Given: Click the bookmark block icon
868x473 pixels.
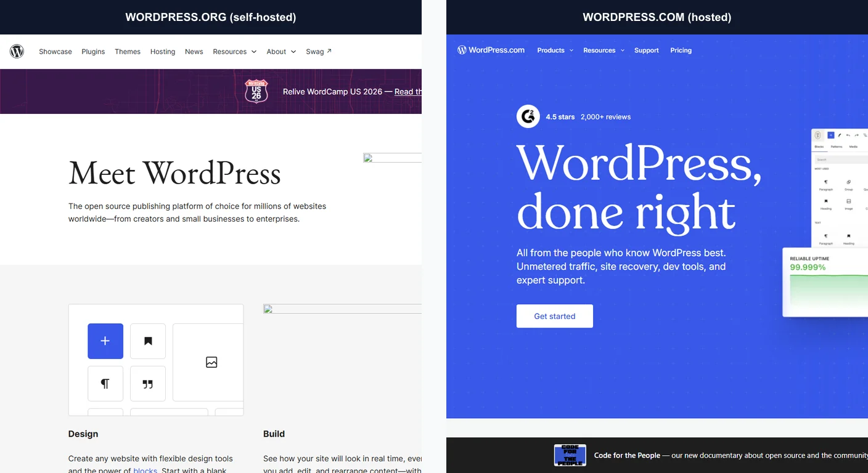Looking at the screenshot, I should click(148, 341).
